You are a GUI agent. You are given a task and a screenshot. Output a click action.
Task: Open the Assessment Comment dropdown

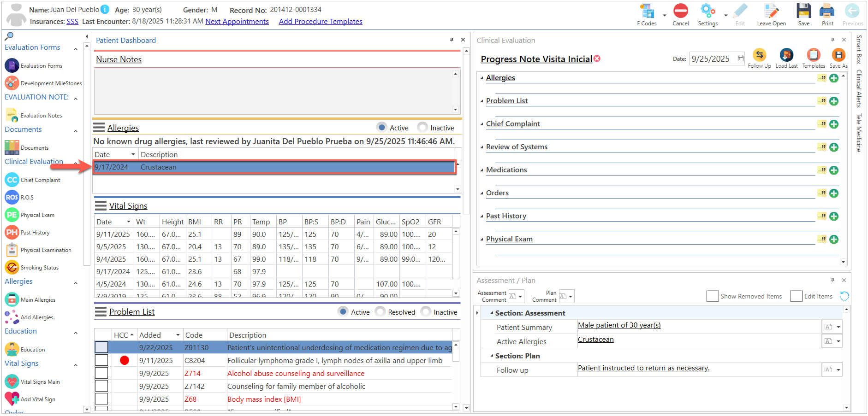[520, 296]
